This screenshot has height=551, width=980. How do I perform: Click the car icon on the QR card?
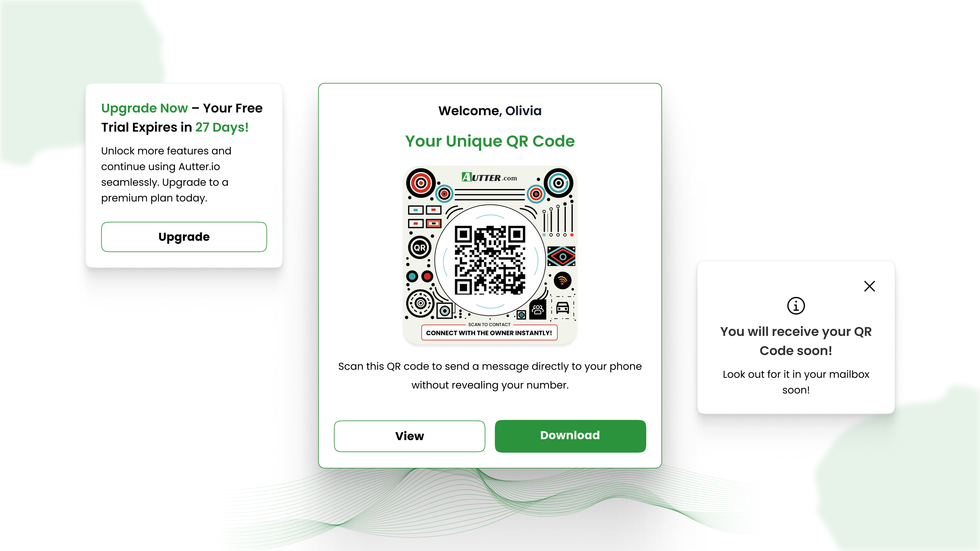pos(562,308)
